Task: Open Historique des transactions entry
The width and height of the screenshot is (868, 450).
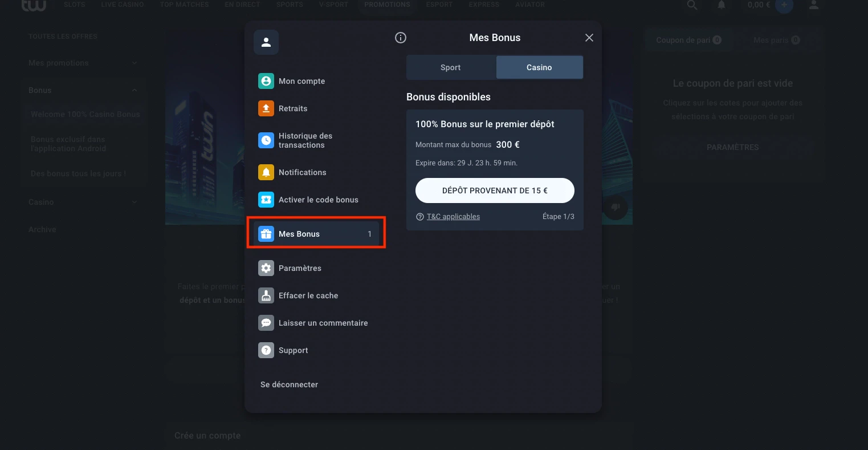Action: [316, 140]
